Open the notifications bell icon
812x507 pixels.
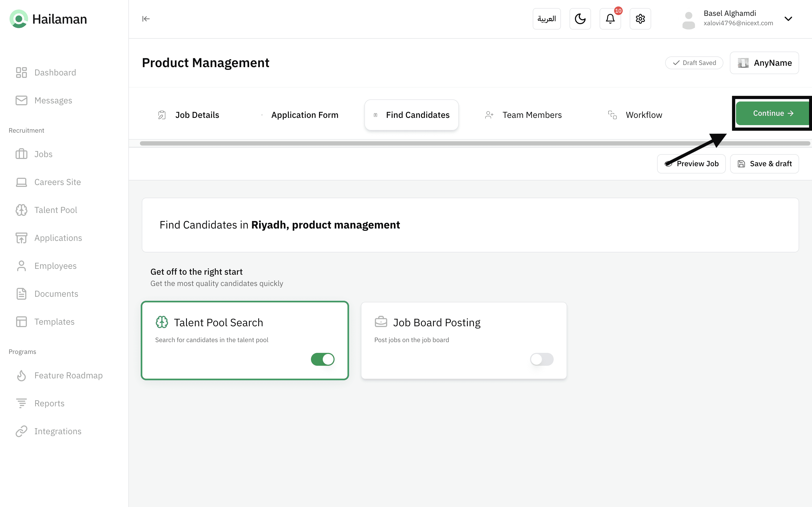click(610, 19)
